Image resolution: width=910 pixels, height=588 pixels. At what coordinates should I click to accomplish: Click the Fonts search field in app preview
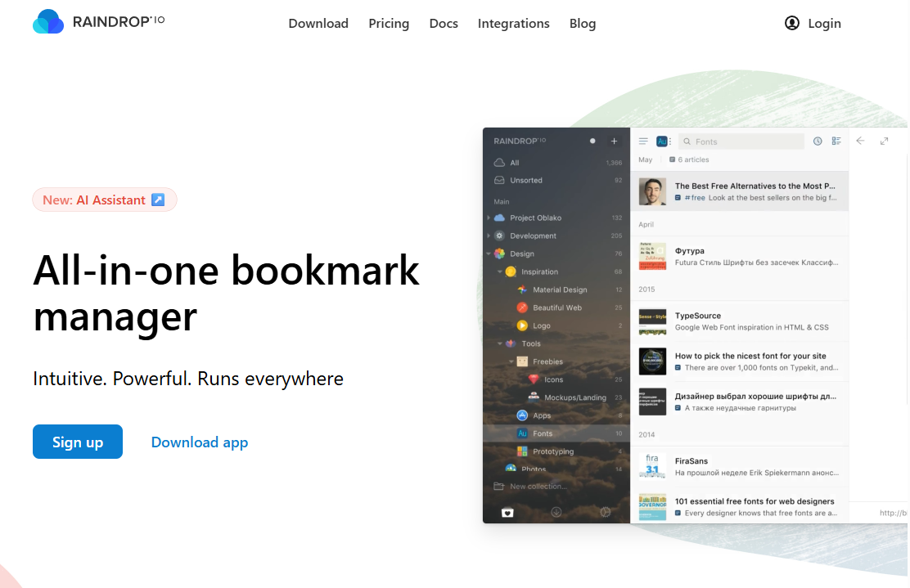point(741,141)
